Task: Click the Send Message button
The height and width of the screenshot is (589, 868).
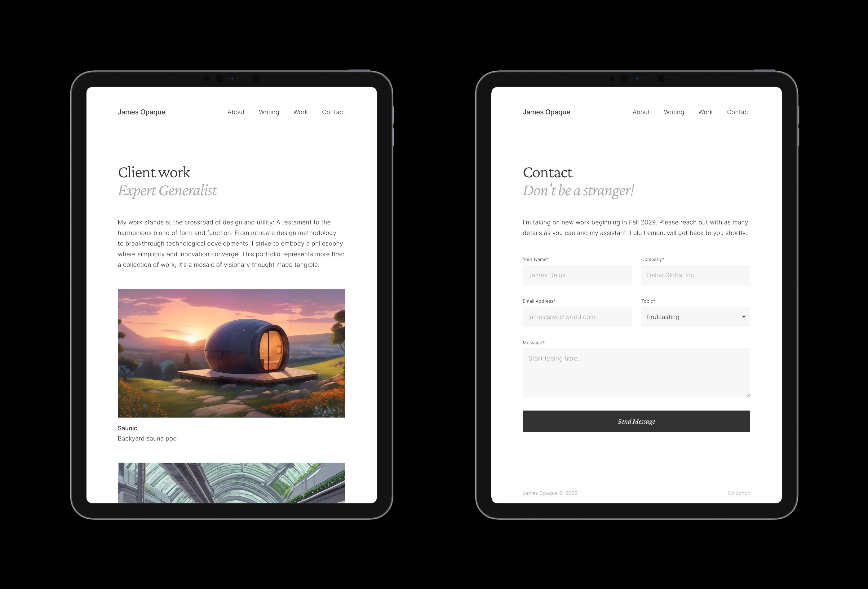Action: coord(635,421)
